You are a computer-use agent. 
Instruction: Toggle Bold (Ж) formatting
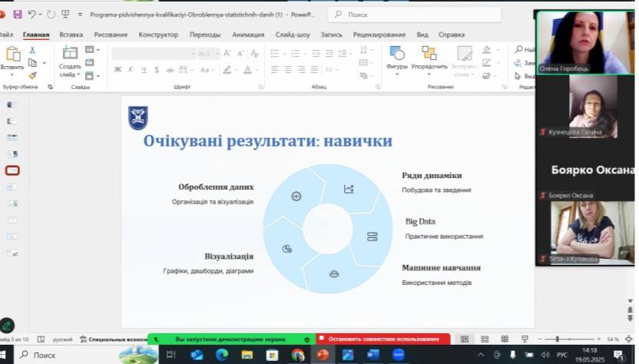coord(118,70)
